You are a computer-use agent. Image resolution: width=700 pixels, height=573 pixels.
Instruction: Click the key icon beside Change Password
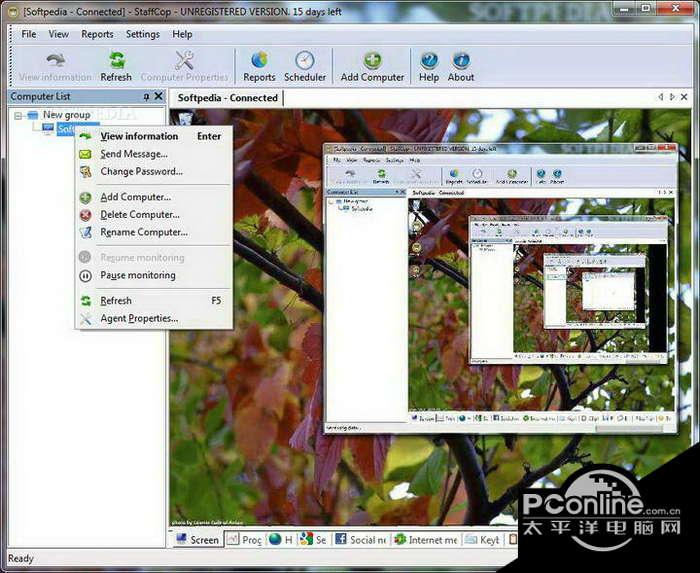pos(85,171)
